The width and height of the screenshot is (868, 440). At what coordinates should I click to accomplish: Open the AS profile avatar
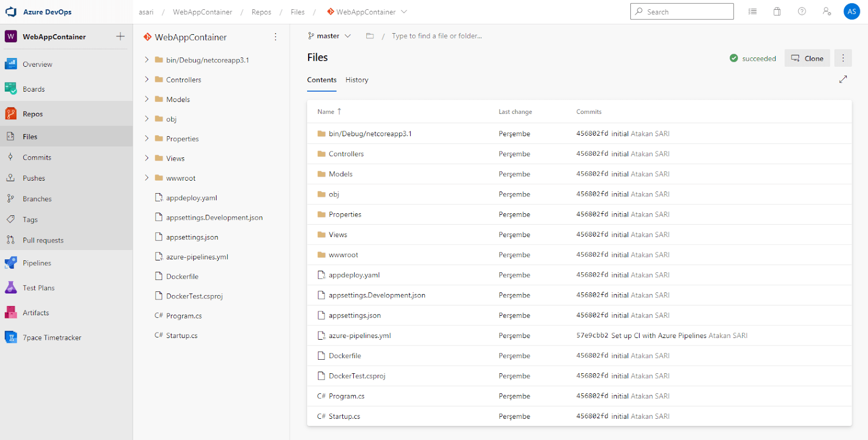tap(852, 11)
